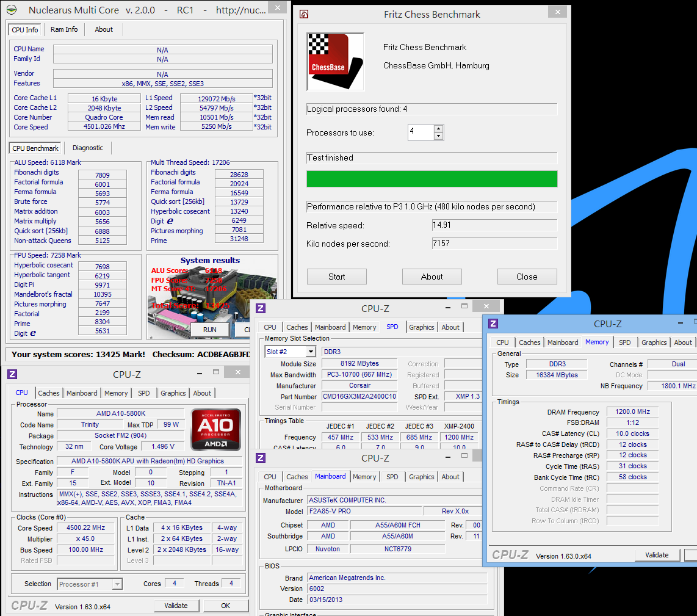Decrease processors to use with down arrow
The height and width of the screenshot is (616, 697).
[439, 136]
